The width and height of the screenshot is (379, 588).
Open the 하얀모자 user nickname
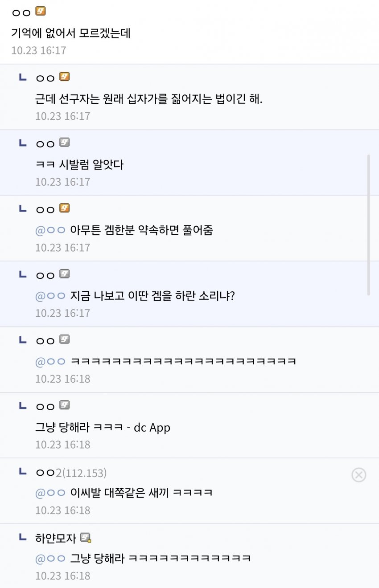pyautogui.click(x=56, y=538)
